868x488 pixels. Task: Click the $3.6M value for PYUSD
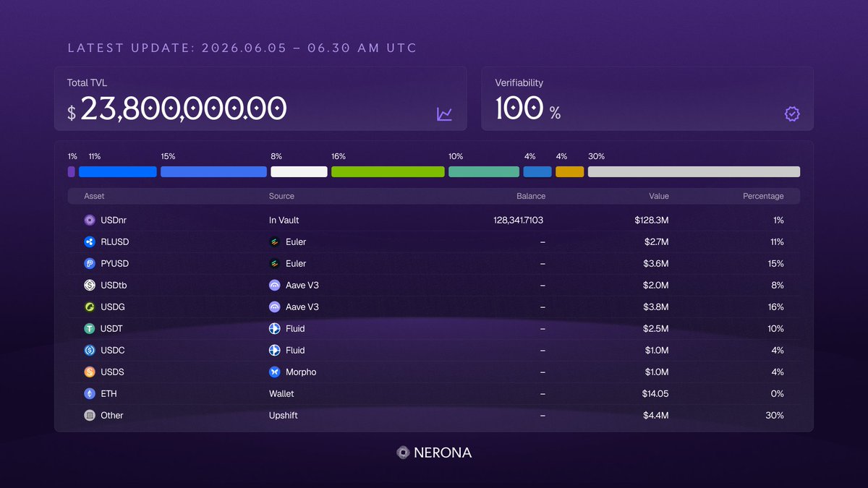(656, 263)
